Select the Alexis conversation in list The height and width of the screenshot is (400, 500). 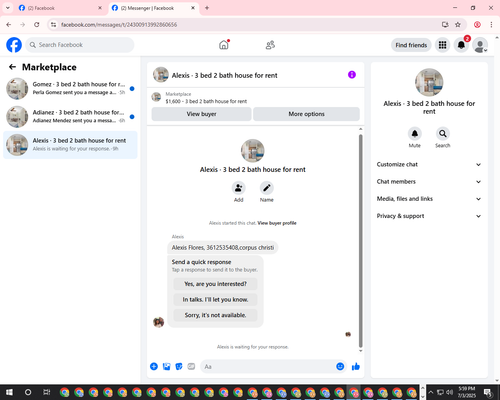70,145
